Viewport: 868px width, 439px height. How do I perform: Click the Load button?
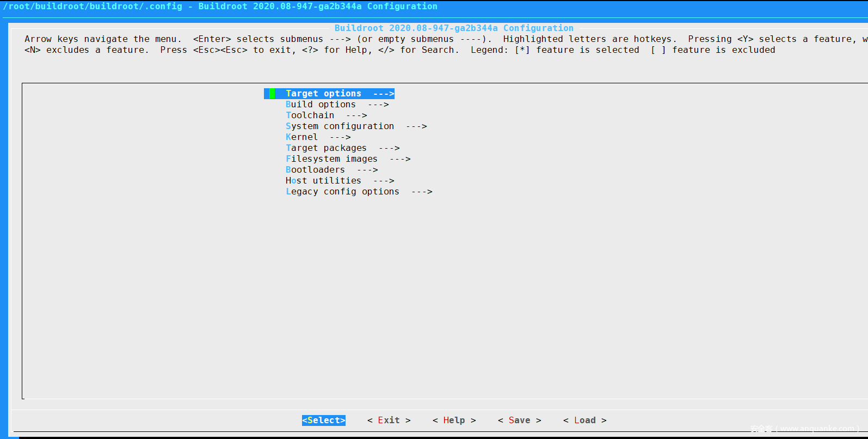584,420
